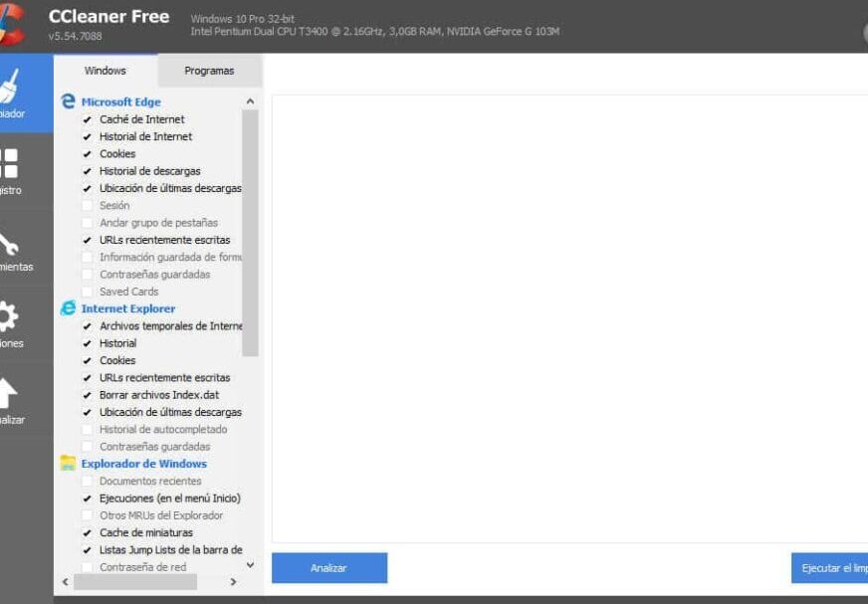Check the Documentos recientes checkbox
The width and height of the screenshot is (868, 604).
click(87, 481)
